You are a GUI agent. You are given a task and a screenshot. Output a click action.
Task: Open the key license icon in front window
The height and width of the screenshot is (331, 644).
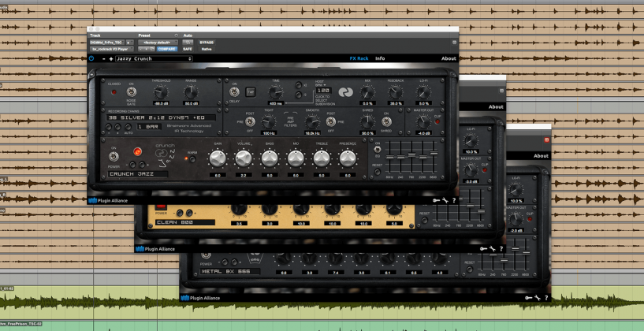click(x=436, y=200)
